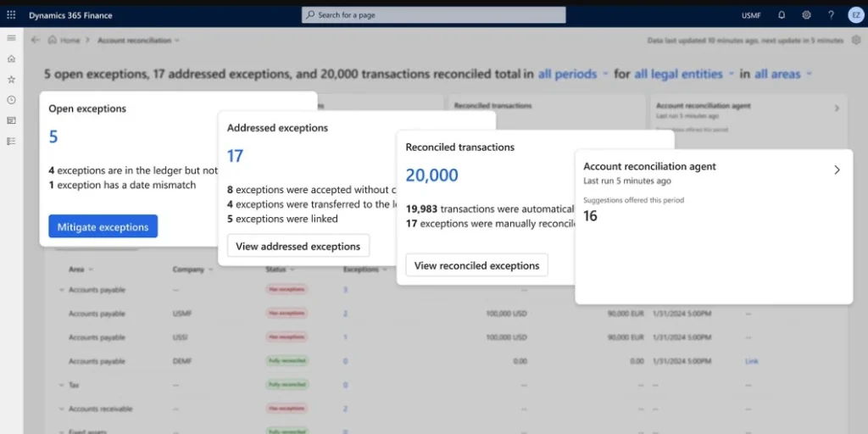The width and height of the screenshot is (868, 434).
Task: Open Favorites star in left sidebar
Action: tap(11, 79)
